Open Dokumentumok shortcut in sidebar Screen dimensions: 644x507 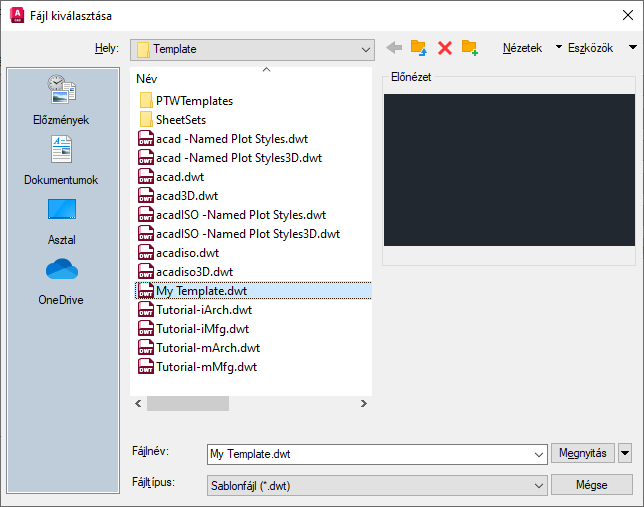tap(61, 160)
